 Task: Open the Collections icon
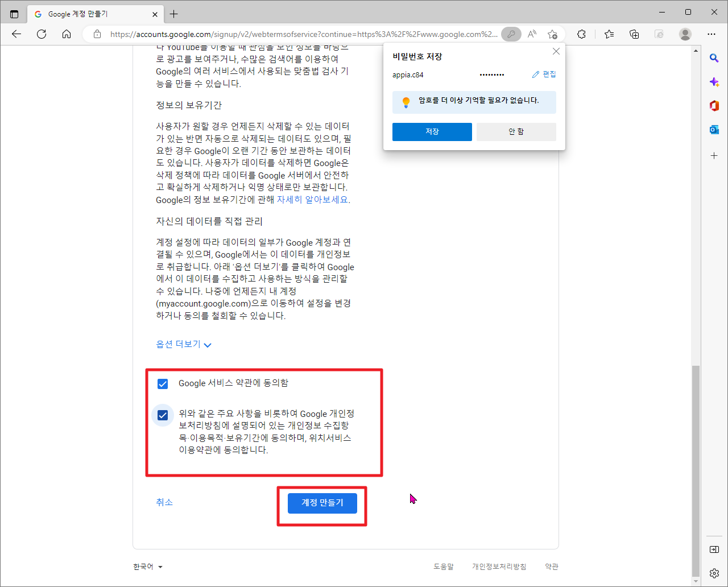pyautogui.click(x=634, y=34)
